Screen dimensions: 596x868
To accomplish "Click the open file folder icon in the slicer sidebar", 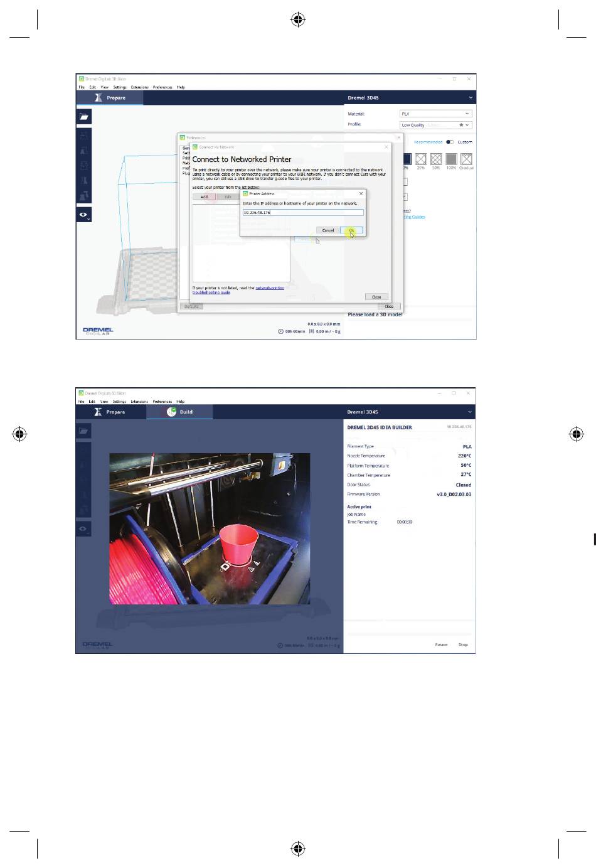I will point(84,117).
